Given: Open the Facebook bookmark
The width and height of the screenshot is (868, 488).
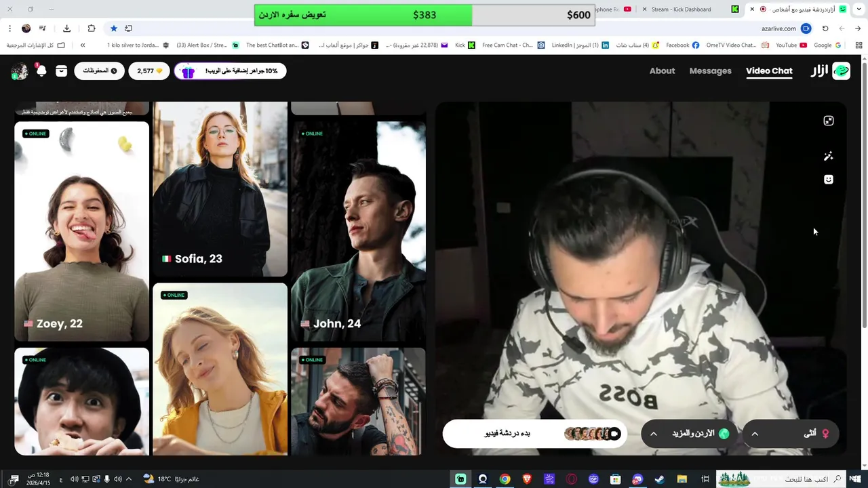Looking at the screenshot, I should [x=682, y=45].
